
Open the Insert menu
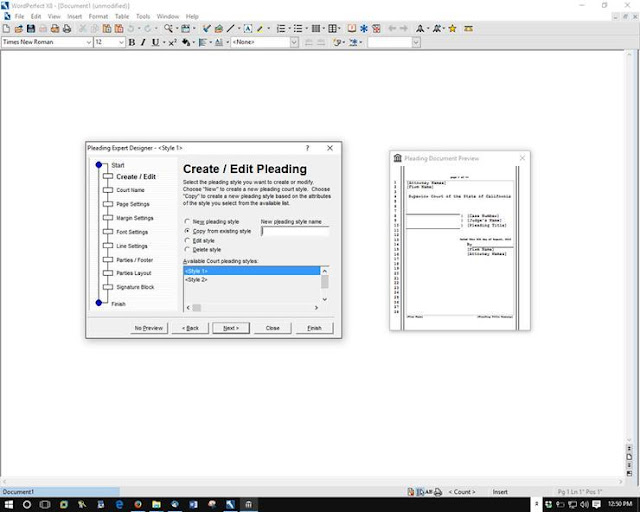coord(74,17)
